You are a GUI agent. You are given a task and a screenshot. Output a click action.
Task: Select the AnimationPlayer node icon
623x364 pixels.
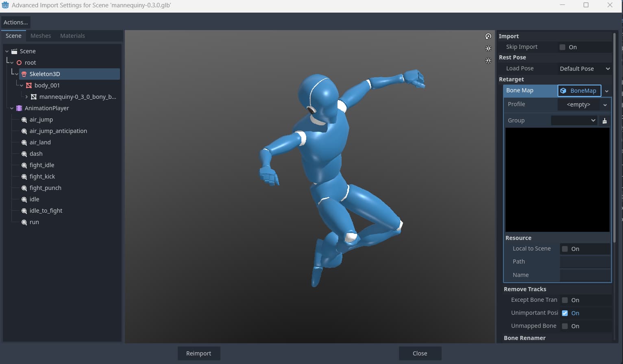tap(19, 108)
